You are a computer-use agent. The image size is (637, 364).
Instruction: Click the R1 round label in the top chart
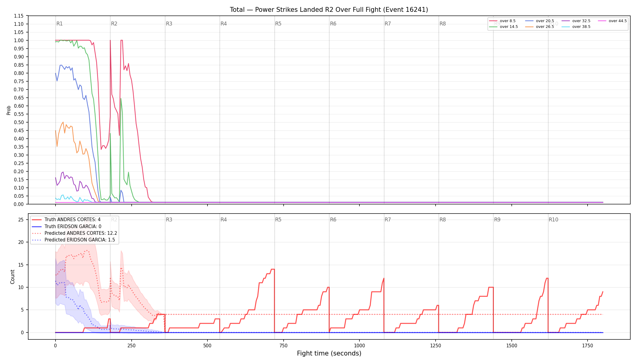[x=59, y=24]
